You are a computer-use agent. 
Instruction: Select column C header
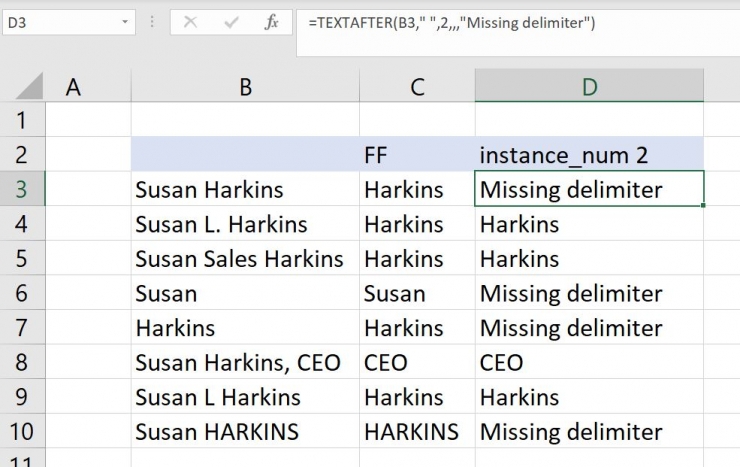[417, 87]
